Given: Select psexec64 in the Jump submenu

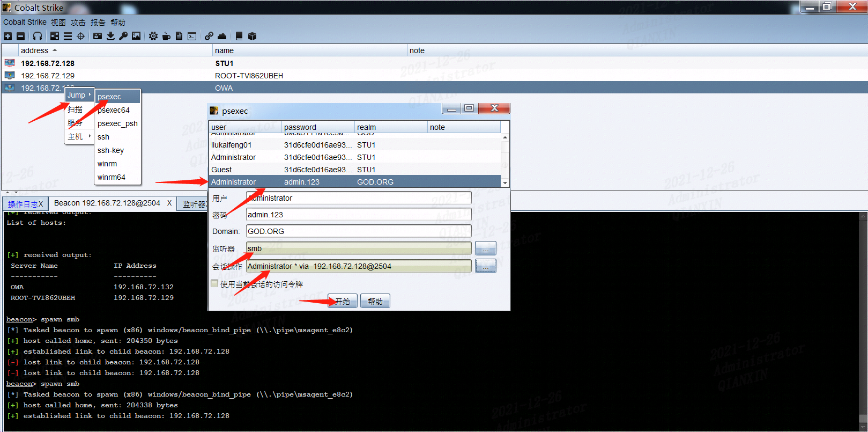Looking at the screenshot, I should pos(117,110).
